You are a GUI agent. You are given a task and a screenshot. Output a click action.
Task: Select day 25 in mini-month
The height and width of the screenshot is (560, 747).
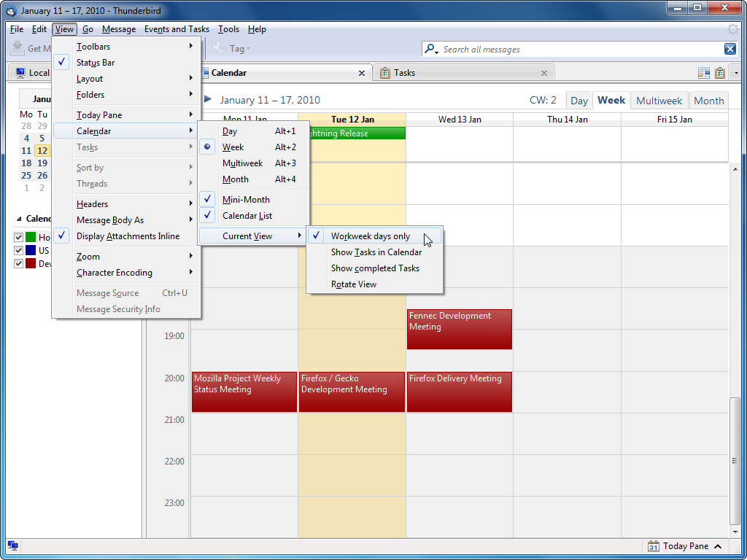26,176
